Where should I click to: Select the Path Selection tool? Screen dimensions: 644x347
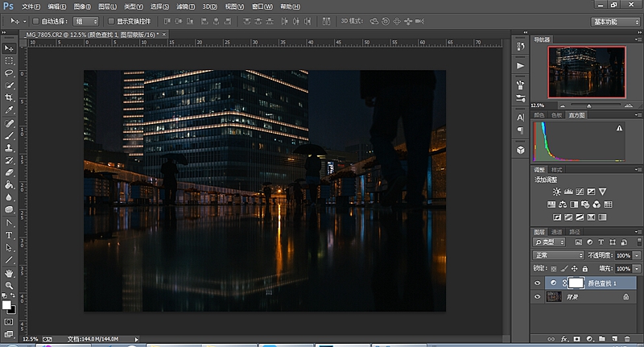pyautogui.click(x=9, y=248)
